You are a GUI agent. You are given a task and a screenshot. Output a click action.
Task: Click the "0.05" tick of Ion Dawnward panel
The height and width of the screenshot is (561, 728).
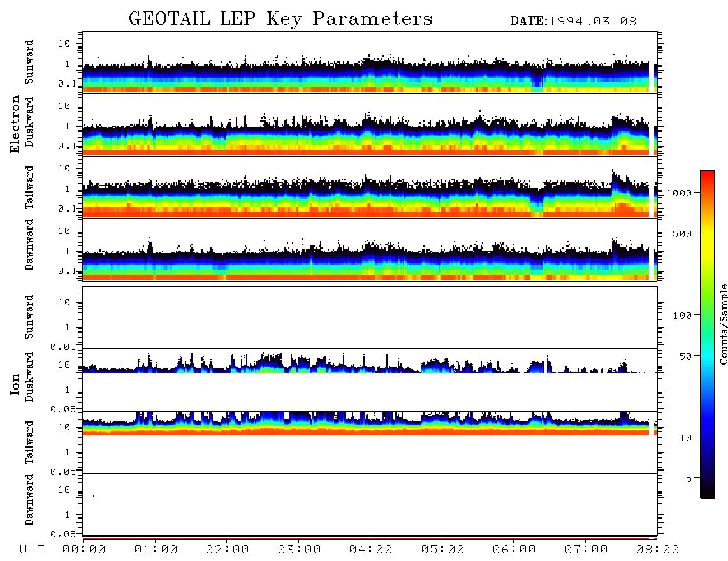(x=62, y=534)
